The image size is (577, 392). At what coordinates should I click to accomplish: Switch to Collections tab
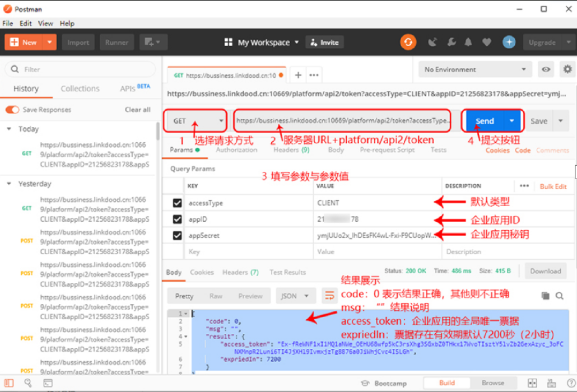click(x=80, y=88)
